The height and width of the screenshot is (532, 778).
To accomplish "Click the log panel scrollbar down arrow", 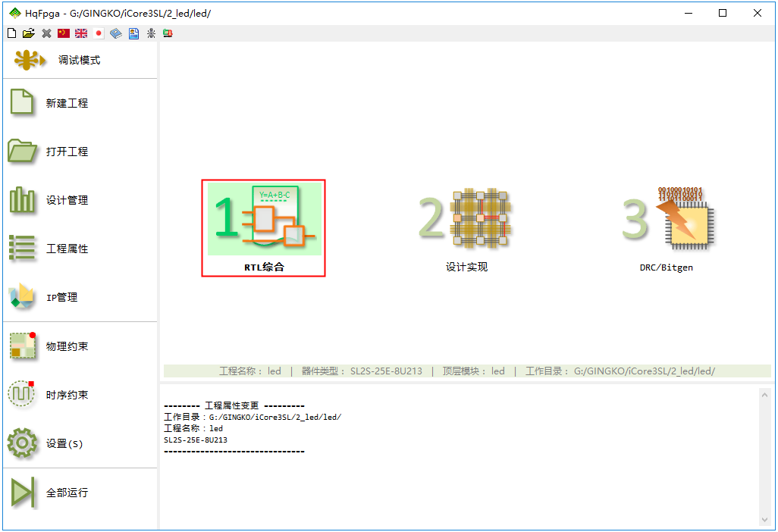I will pos(764,520).
